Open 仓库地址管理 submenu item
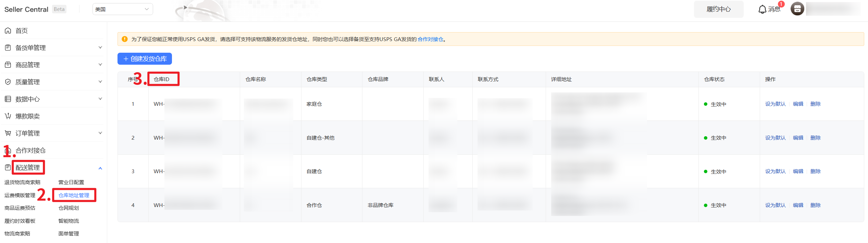Viewport: 868px width, 243px height. tap(74, 195)
